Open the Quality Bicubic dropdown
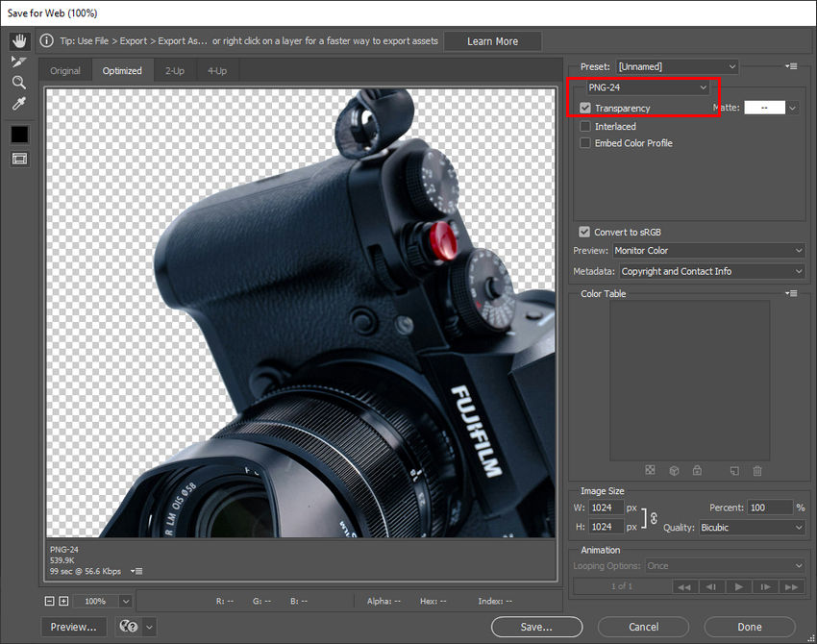The image size is (817, 644). coord(752,528)
